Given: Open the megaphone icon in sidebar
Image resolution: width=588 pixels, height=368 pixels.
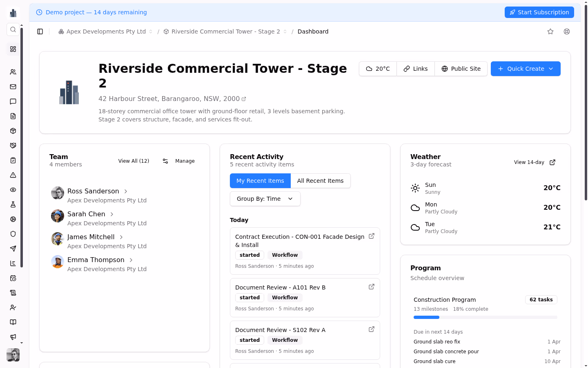Looking at the screenshot, I should tap(13, 337).
